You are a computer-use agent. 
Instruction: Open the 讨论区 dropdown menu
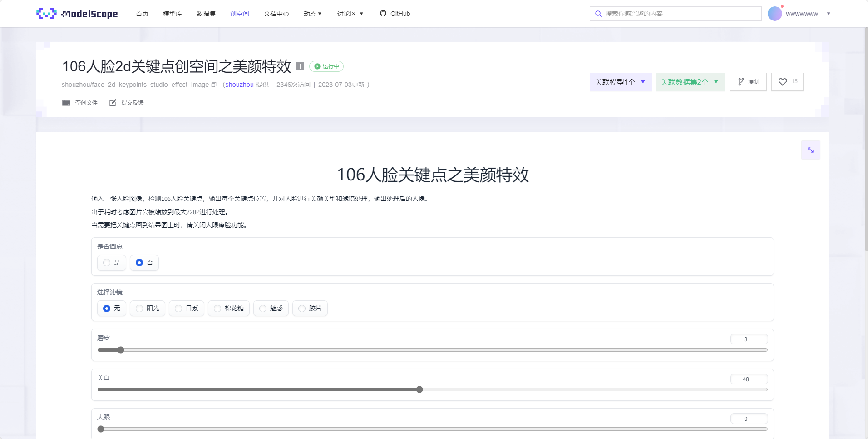click(x=350, y=14)
